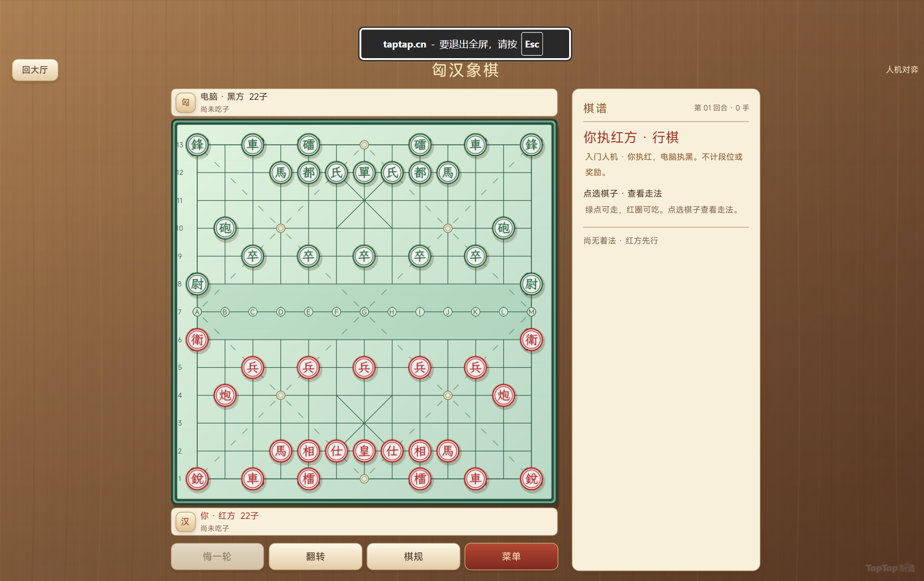Flip the board with the 翻转 button

316,556
